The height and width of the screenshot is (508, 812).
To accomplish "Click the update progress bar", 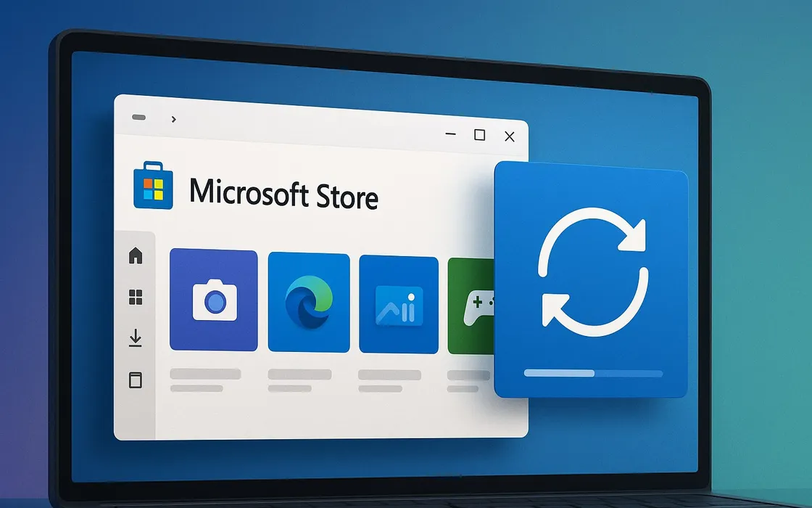I will [594, 373].
